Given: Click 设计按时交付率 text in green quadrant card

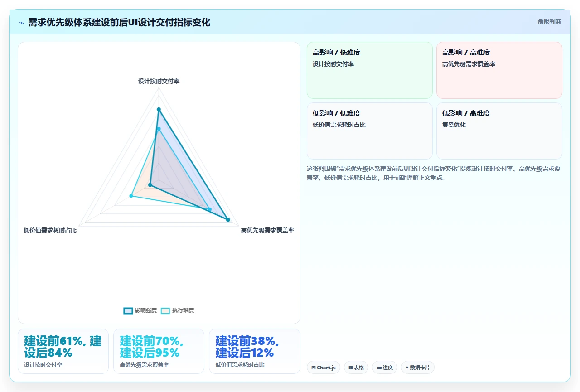Looking at the screenshot, I should coord(333,64).
